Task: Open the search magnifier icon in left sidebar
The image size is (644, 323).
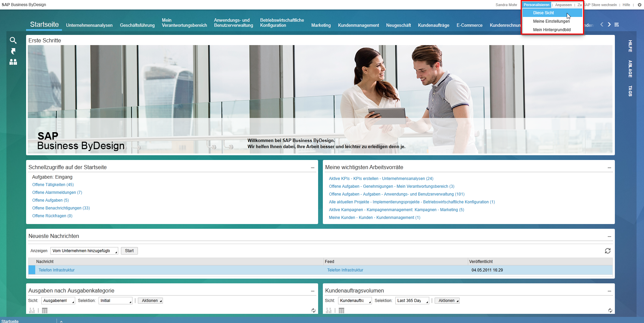Action: click(x=13, y=40)
